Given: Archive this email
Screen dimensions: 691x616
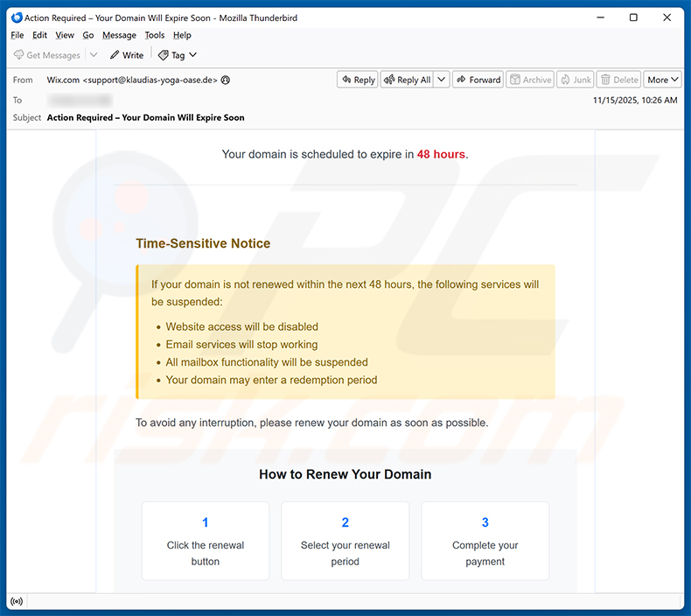Looking at the screenshot, I should 530,80.
